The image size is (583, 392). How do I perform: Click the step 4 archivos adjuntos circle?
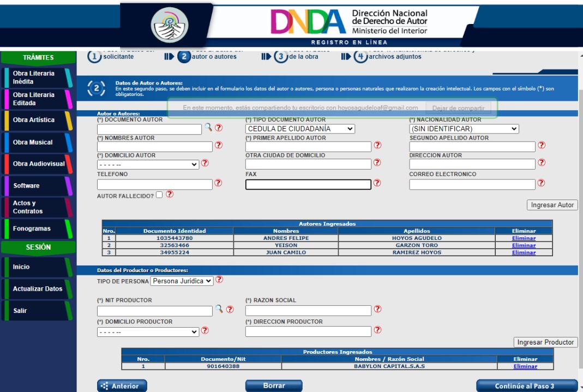click(x=360, y=57)
